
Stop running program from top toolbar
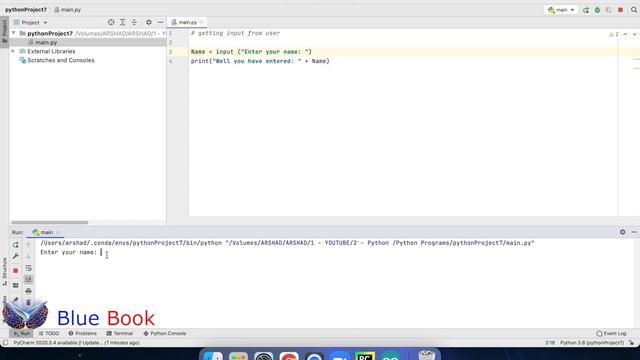[620, 10]
